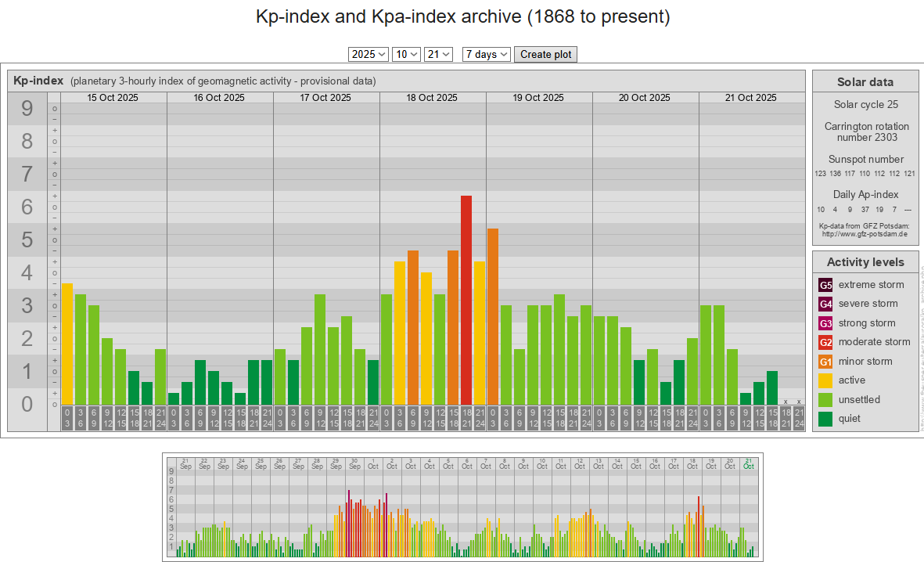This screenshot has height=562, width=924.
Task: Click the orange first bar on 19 Oct
Action: pos(493,317)
